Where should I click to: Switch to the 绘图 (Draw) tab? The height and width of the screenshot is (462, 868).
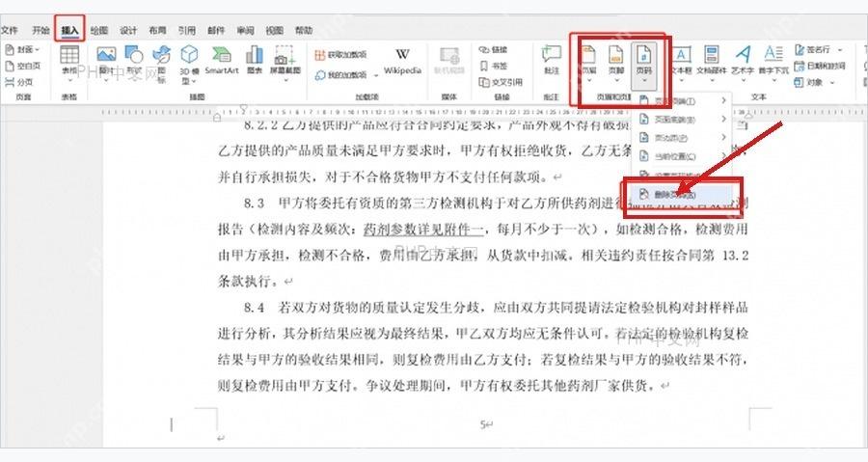click(99, 31)
